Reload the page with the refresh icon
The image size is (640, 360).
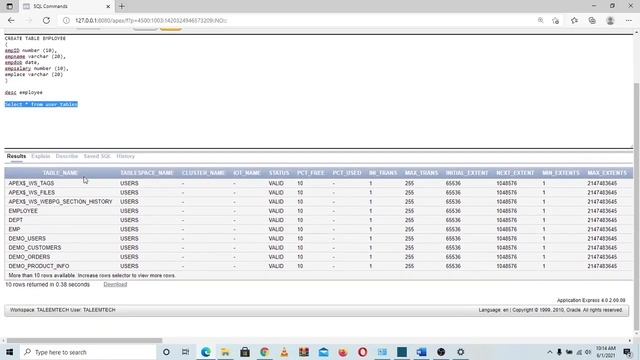click(x=46, y=20)
